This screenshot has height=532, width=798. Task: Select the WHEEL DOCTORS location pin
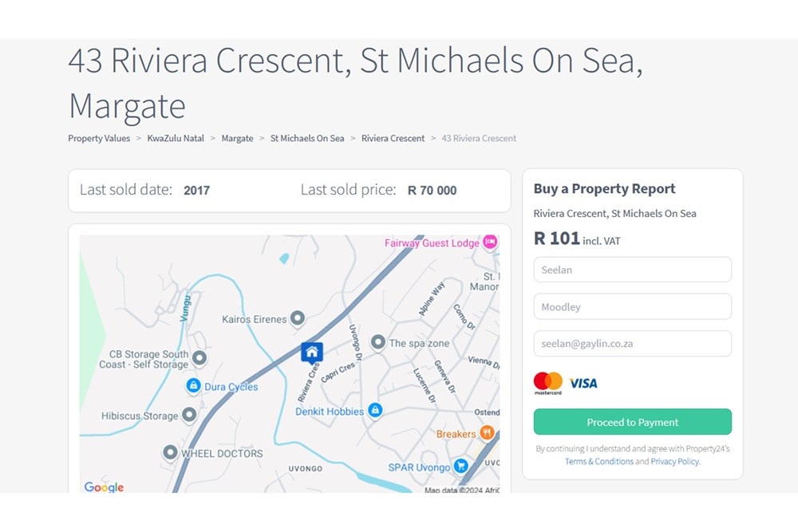[170, 452]
